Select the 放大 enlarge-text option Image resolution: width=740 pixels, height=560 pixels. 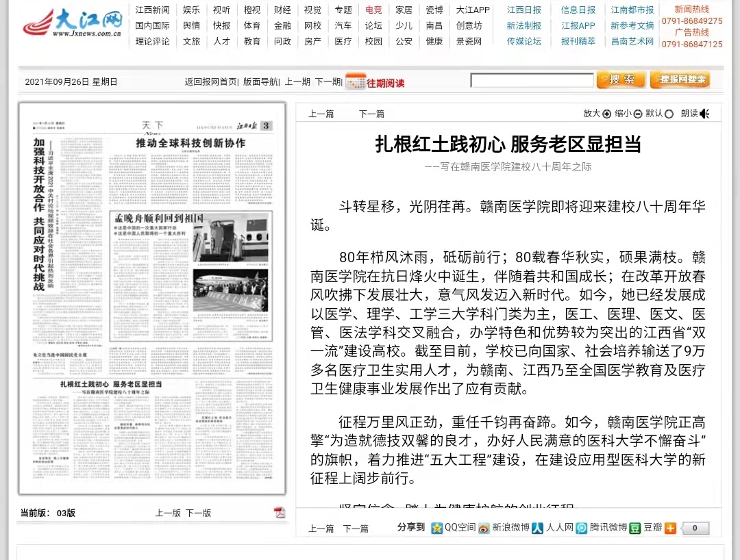[x=606, y=114]
